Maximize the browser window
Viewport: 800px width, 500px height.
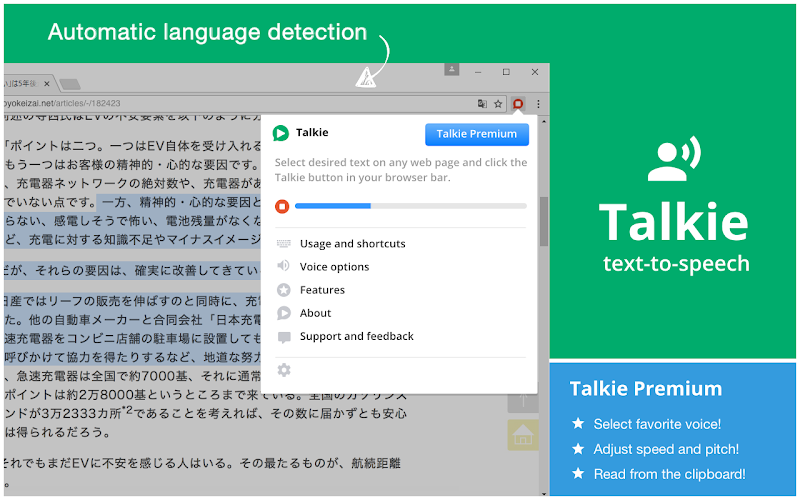506,72
